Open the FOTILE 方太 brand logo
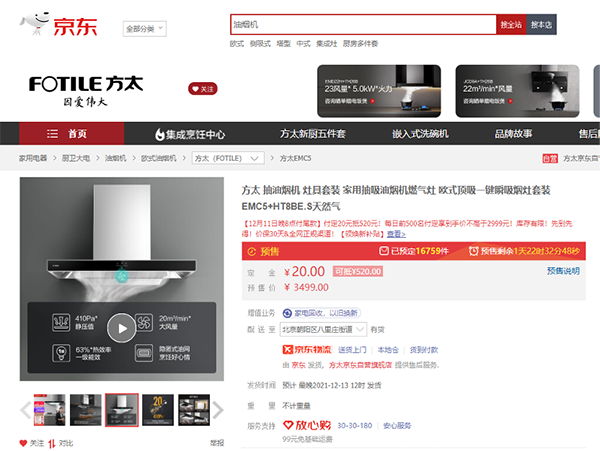The width and height of the screenshot is (600, 451). 86,91
